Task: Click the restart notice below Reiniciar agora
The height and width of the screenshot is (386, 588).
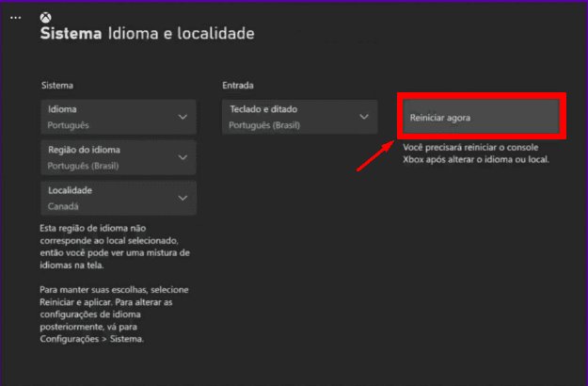Action: pos(478,154)
